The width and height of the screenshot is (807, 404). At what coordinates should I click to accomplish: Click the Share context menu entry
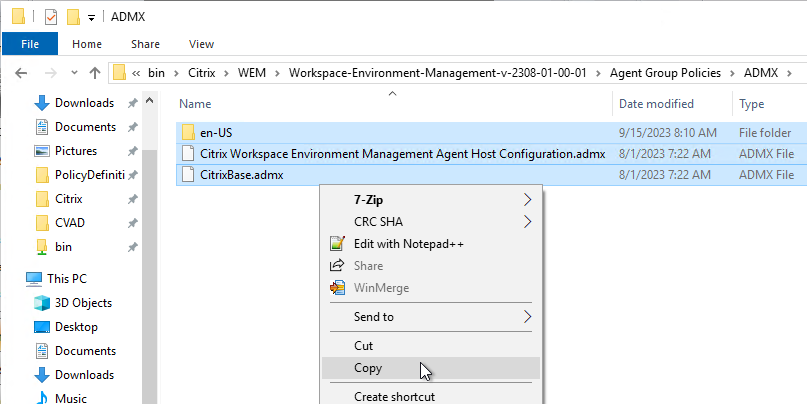(x=431, y=266)
